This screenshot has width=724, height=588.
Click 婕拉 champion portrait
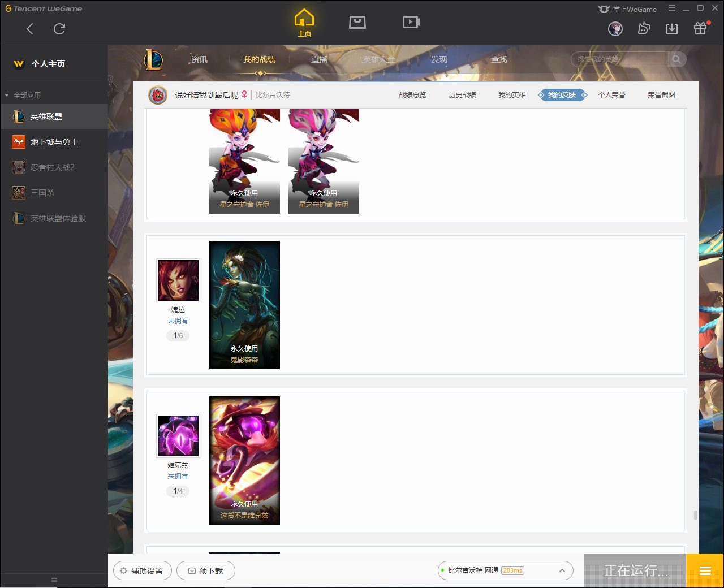click(x=178, y=280)
